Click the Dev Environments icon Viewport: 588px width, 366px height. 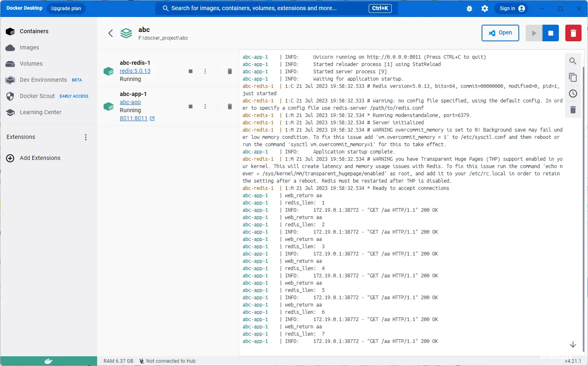(11, 80)
